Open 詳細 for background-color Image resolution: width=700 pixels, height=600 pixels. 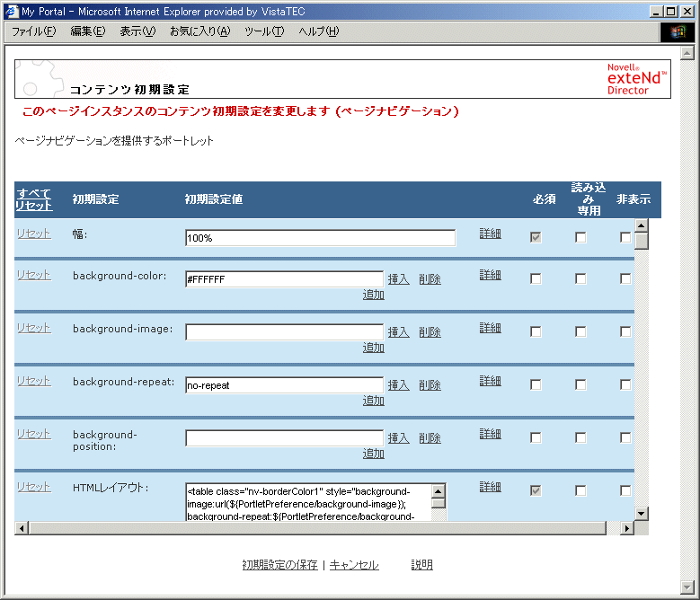(x=490, y=275)
